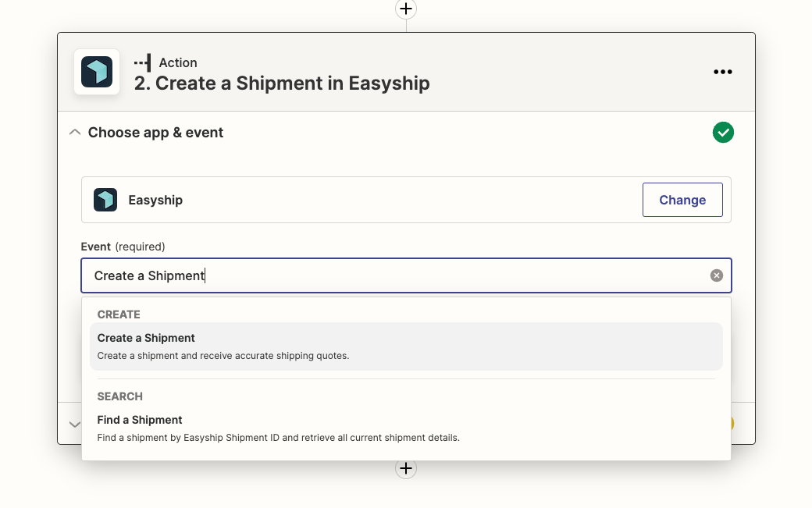Collapse the Choose app & event section

click(x=75, y=133)
